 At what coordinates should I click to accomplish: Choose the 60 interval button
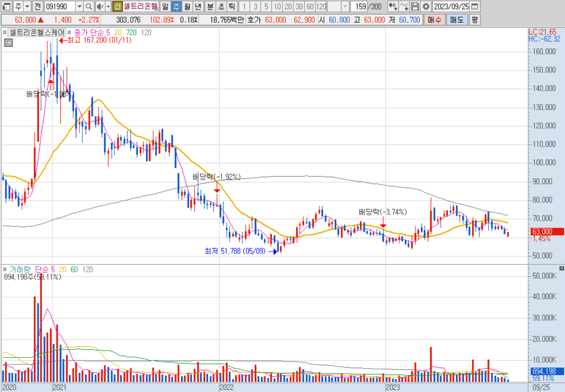point(310,6)
